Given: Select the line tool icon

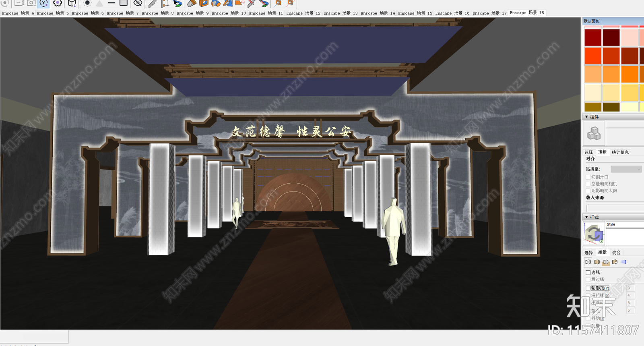Looking at the screenshot, I should coord(111,3).
